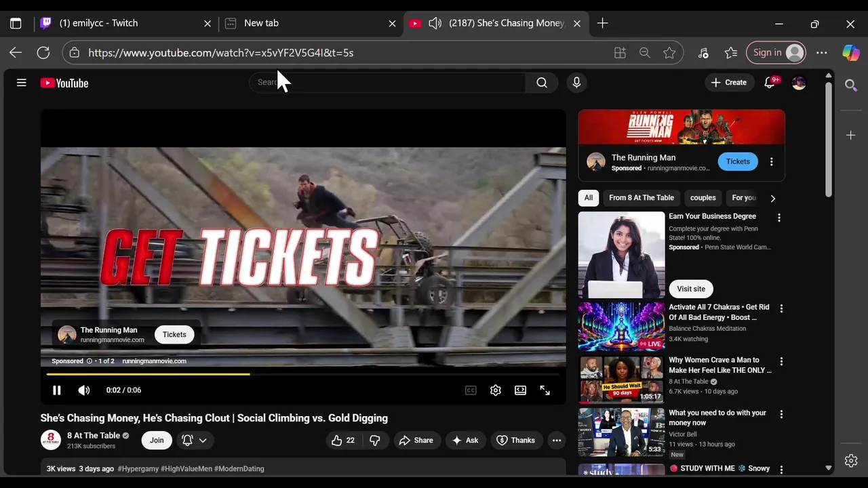Show more filter chips with right arrow
The height and width of the screenshot is (488, 868).
tap(772, 199)
